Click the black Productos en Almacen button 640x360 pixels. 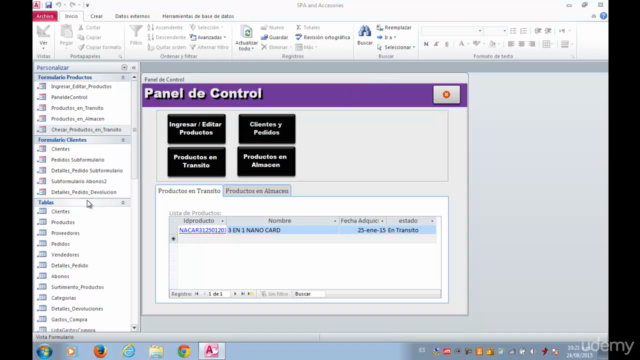click(x=266, y=161)
